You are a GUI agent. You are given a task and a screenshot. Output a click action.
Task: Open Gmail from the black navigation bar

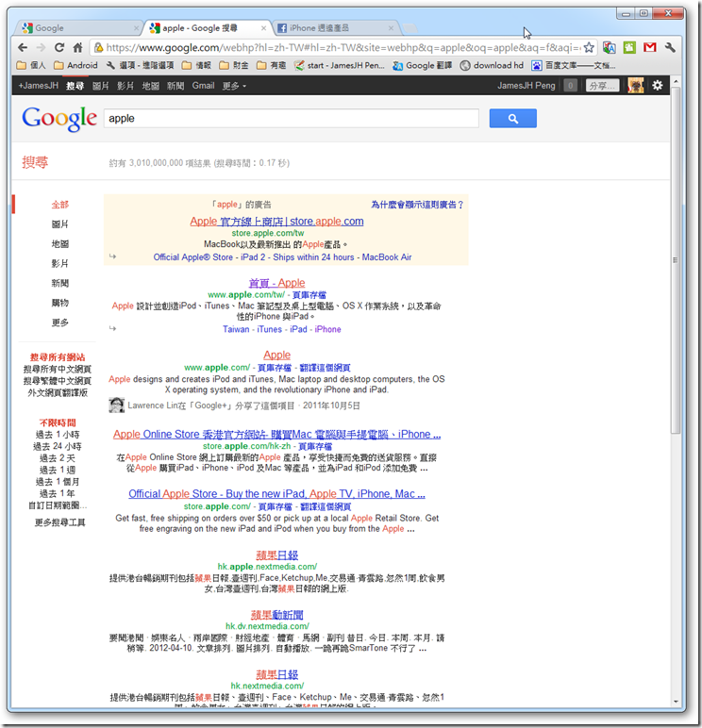coord(203,86)
